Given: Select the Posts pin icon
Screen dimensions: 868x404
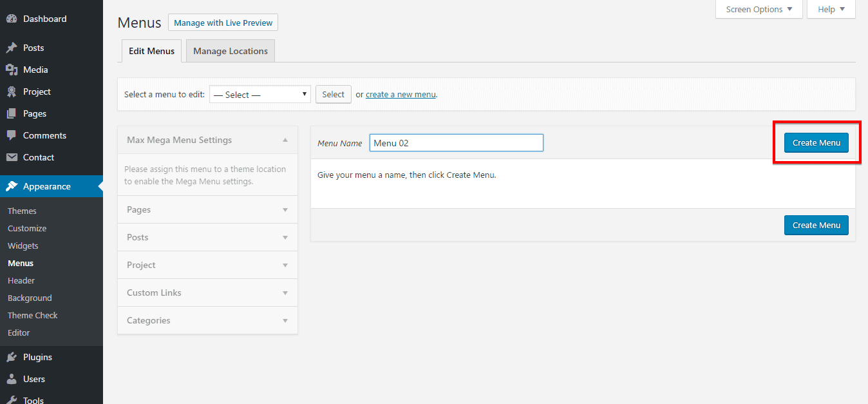Looking at the screenshot, I should (13, 47).
